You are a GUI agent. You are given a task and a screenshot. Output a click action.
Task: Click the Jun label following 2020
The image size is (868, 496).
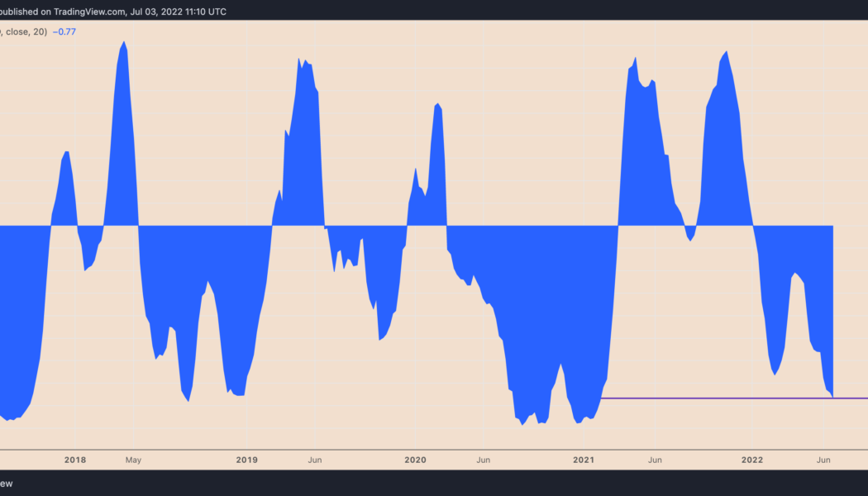click(x=483, y=460)
